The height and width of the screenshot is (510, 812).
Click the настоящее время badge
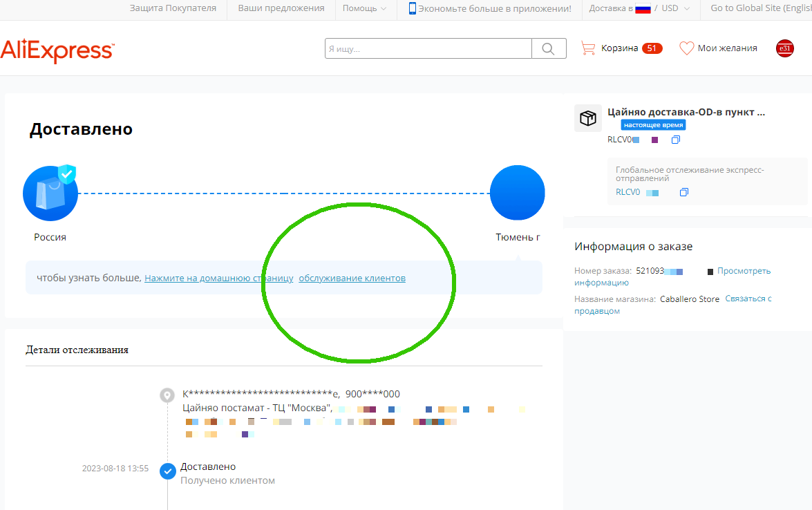(654, 125)
